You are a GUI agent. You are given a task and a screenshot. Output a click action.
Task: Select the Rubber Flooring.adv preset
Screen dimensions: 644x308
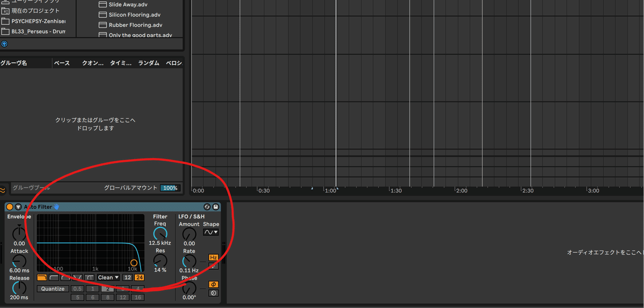pos(135,25)
